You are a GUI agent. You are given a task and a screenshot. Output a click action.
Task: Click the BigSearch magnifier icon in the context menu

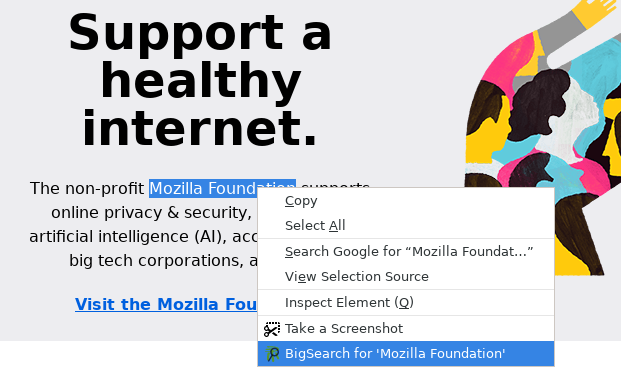click(272, 354)
